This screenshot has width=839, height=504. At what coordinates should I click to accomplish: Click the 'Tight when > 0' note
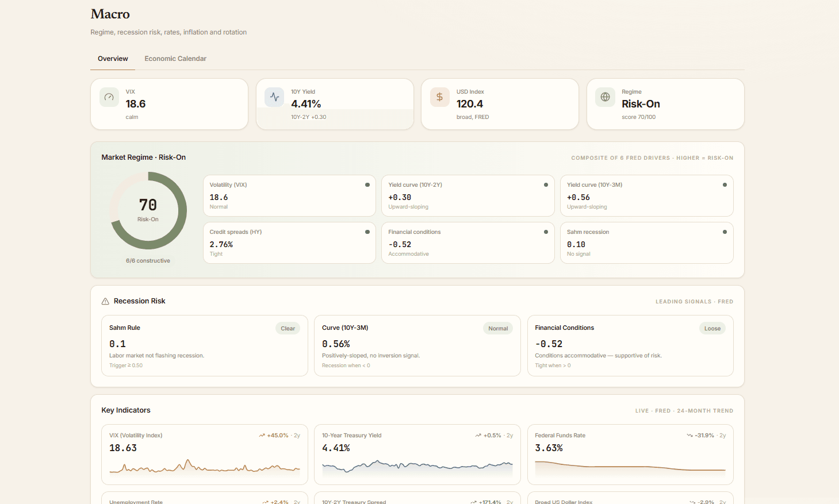(x=553, y=366)
